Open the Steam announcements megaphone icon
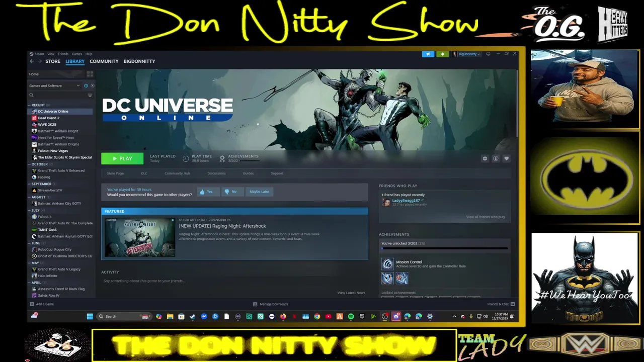 [x=428, y=54]
